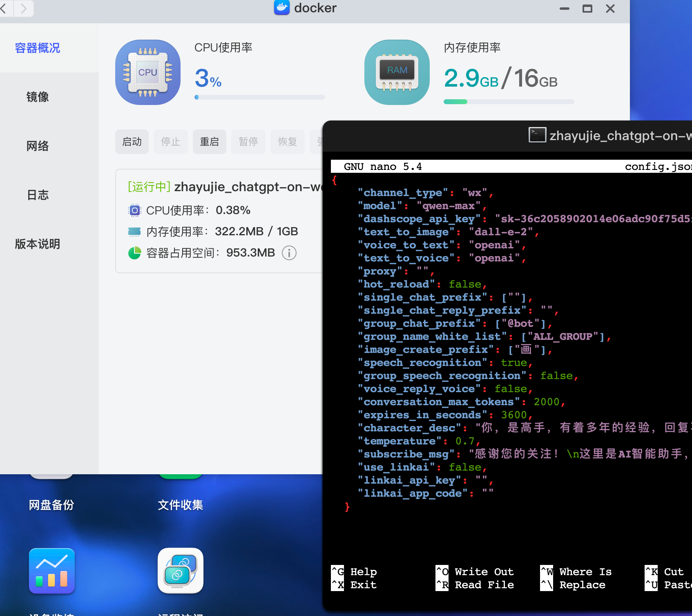Viewport: 692px width, 616px height.
Task: Click the ^\ Replace shortcut in nano
Action: 573,585
